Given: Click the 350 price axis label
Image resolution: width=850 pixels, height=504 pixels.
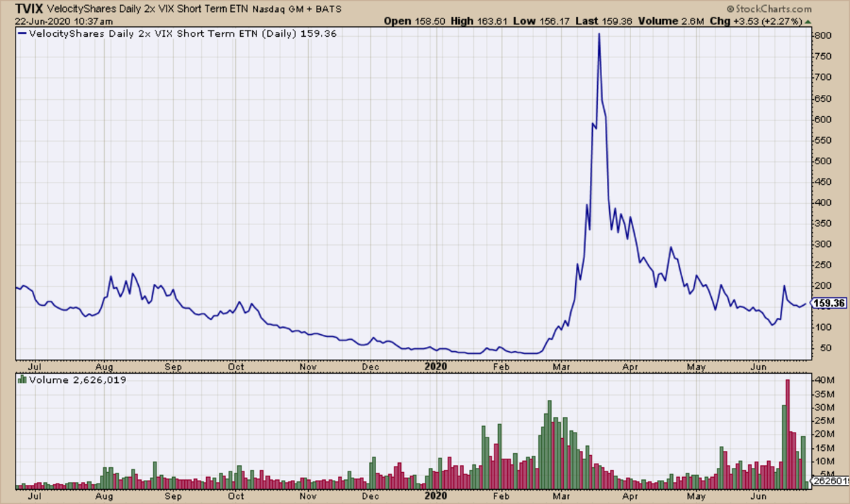Looking at the screenshot, I should pos(822,224).
